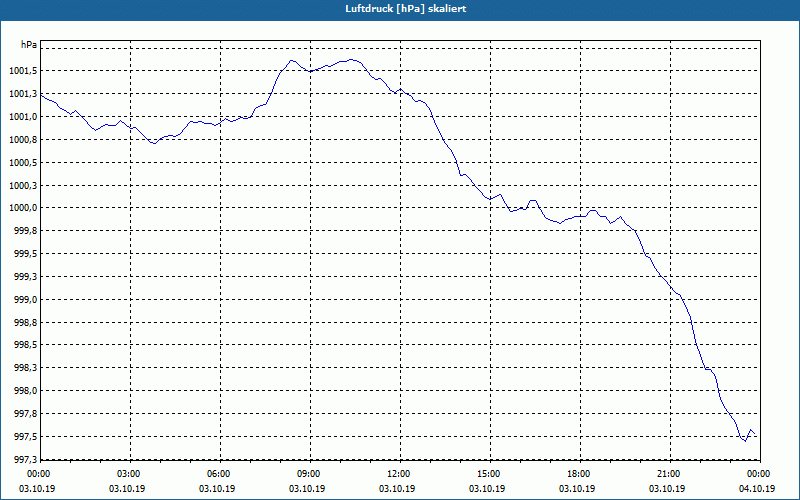Pick the 18:00 time tick label
Screen dimensions: 800x500
point(578,474)
